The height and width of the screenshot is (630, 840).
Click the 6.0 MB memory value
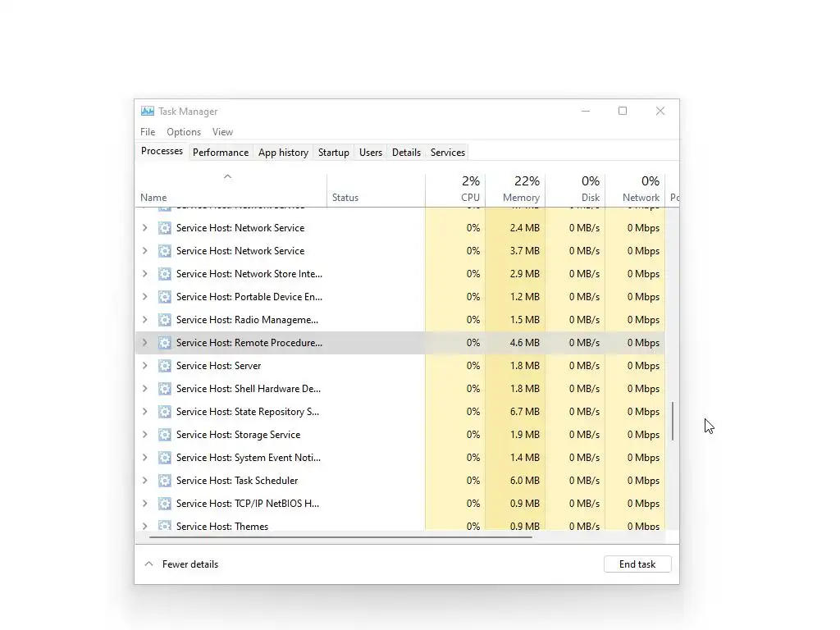coord(524,481)
